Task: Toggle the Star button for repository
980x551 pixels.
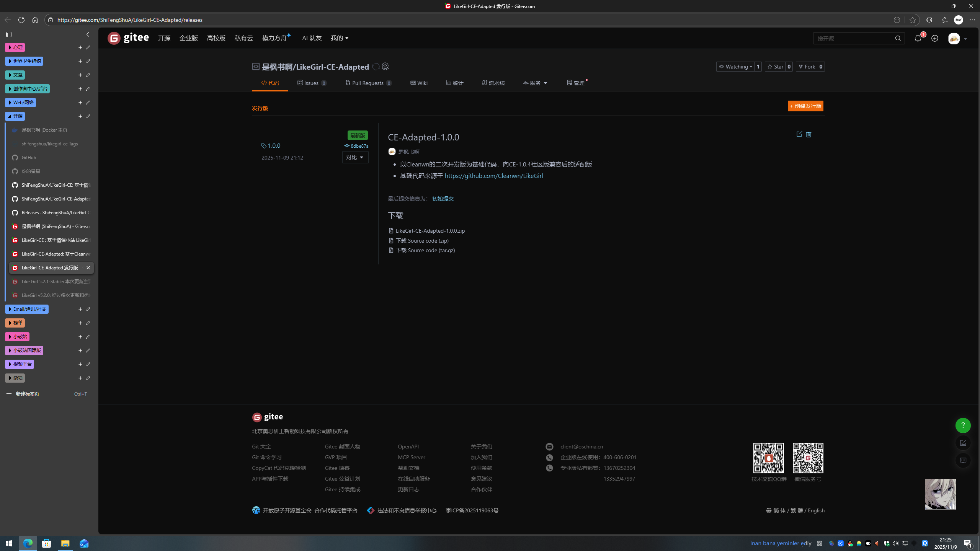Action: click(775, 67)
